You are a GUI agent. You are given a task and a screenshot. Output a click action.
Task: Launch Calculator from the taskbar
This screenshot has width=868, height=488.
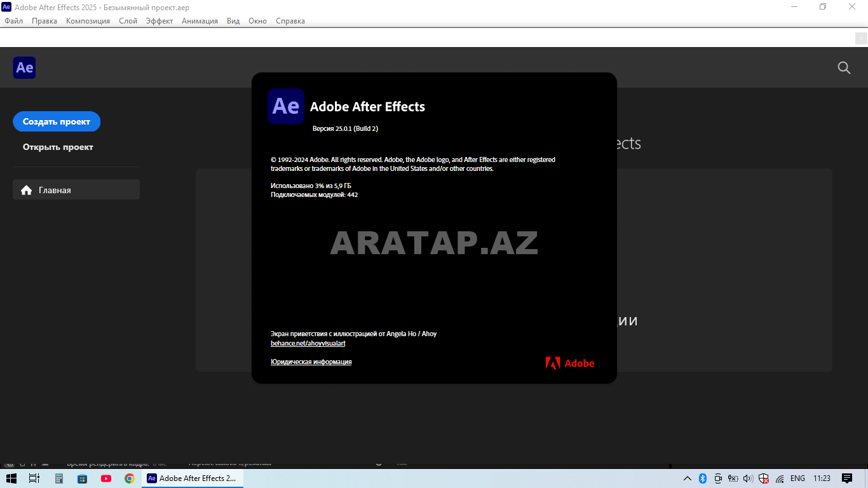[x=58, y=478]
